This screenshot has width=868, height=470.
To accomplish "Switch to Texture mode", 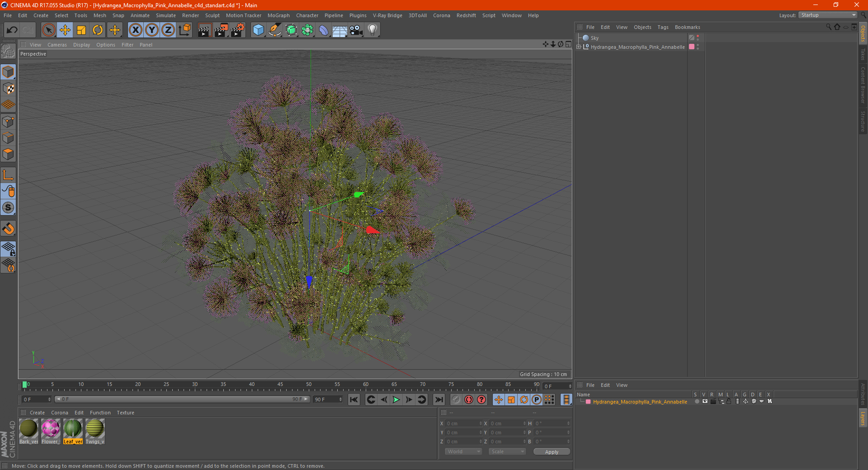I will [8, 89].
